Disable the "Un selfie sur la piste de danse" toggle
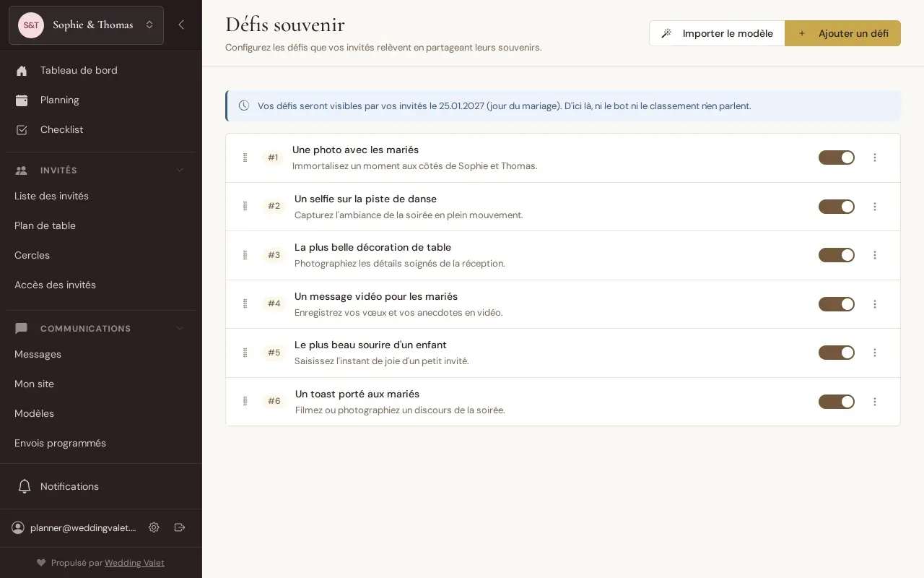 pos(837,207)
